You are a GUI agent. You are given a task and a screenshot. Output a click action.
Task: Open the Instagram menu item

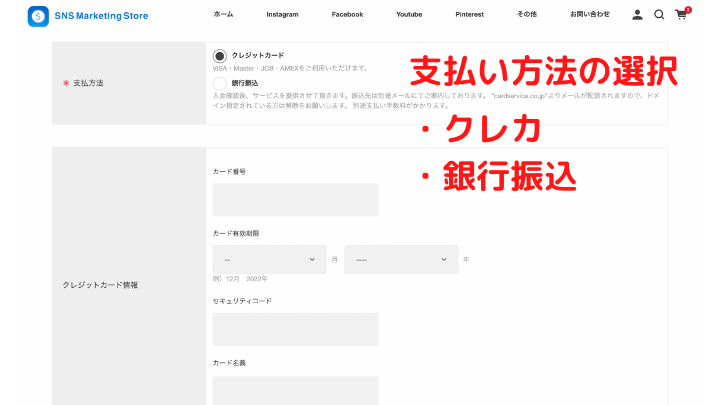(x=282, y=15)
